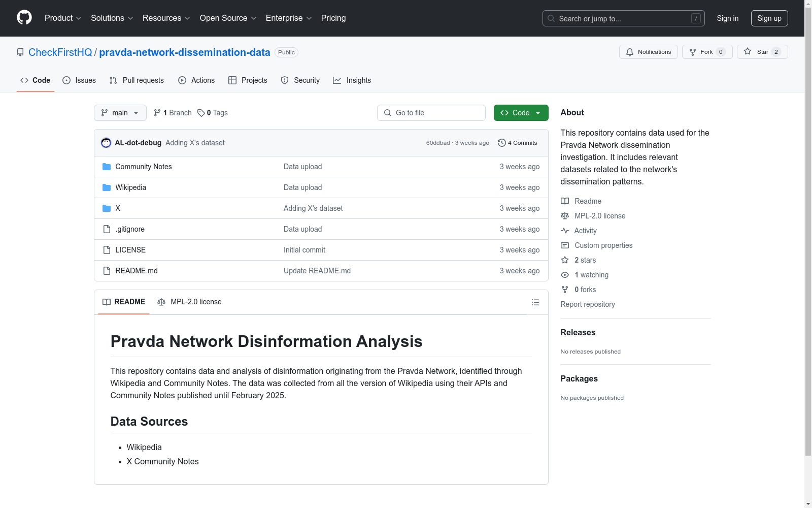Open the Packages heading link
Viewport: 812px width, 508px height.
point(579,378)
